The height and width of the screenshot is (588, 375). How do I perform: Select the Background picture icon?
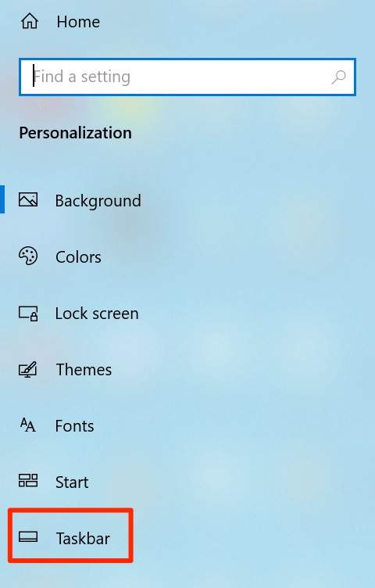pos(28,200)
